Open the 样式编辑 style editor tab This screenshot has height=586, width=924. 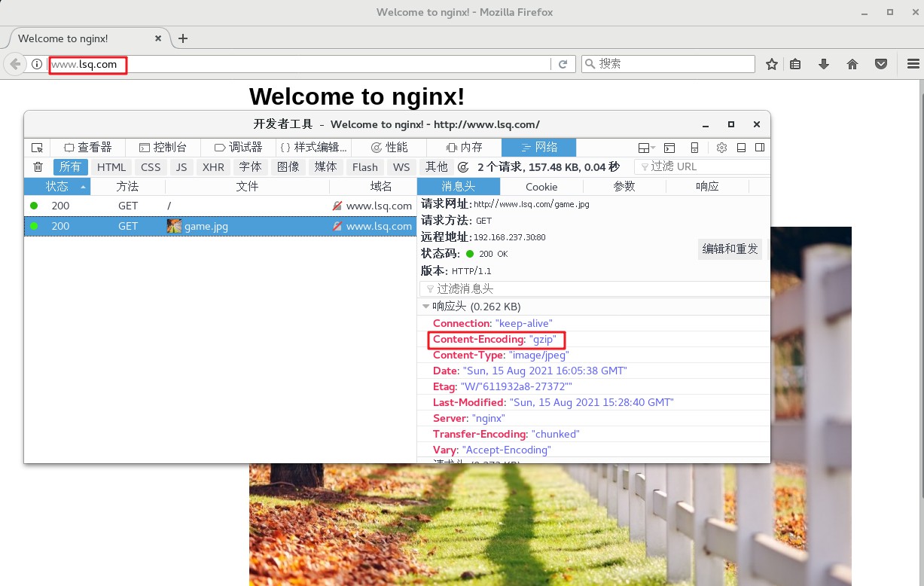point(313,148)
